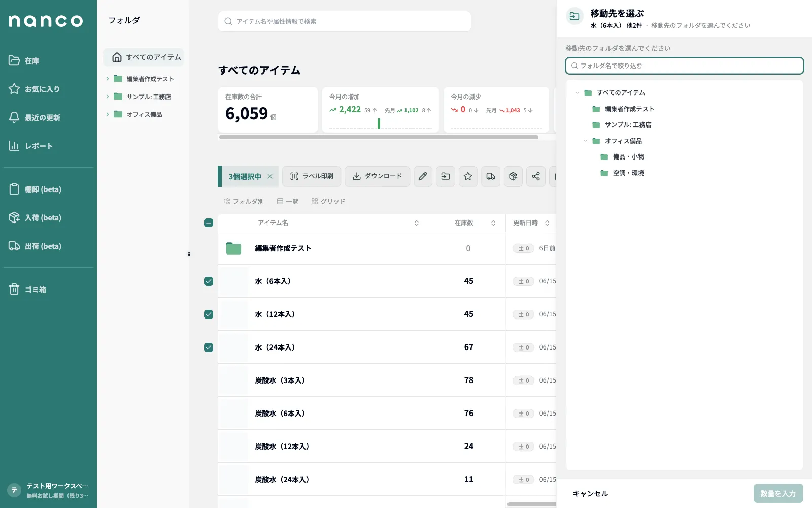This screenshot has width=812, height=508.
Task: Uncheck the 水（6本入）checkbox
Action: point(209,281)
